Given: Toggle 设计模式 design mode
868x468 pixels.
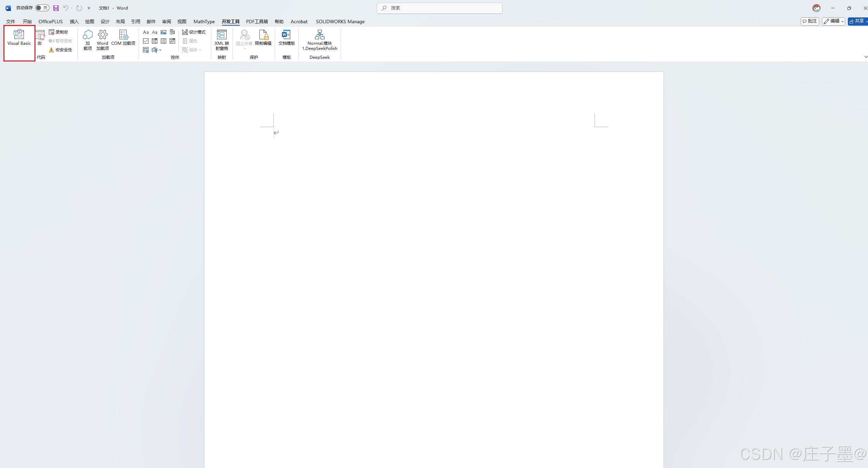Looking at the screenshot, I should [194, 32].
